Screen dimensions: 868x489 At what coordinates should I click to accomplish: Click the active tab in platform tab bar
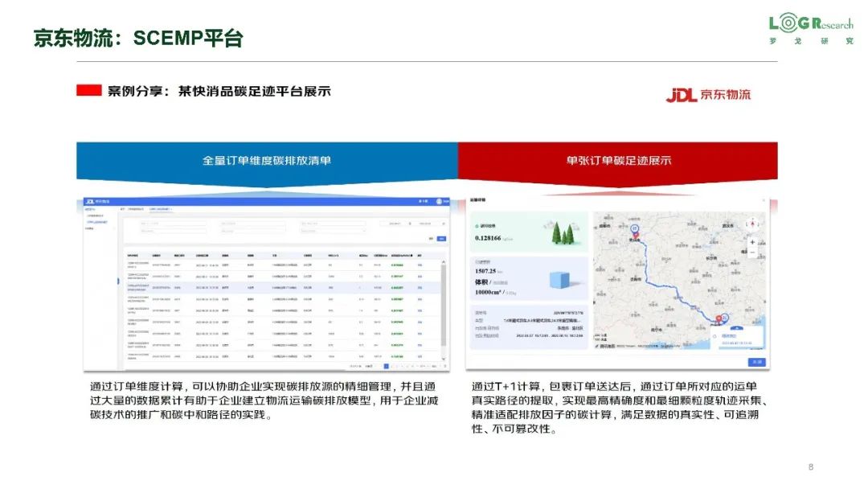click(x=161, y=209)
